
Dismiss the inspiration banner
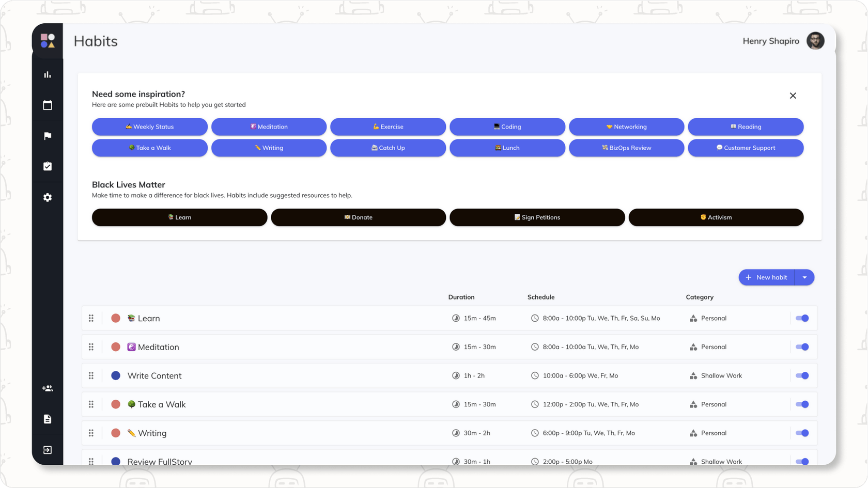[x=793, y=96]
